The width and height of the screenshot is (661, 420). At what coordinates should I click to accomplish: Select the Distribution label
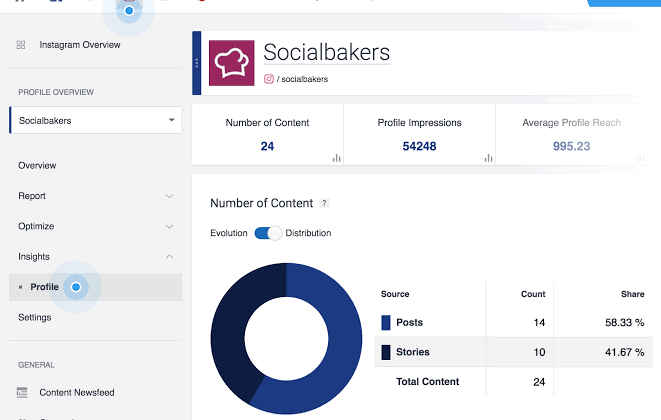click(308, 233)
